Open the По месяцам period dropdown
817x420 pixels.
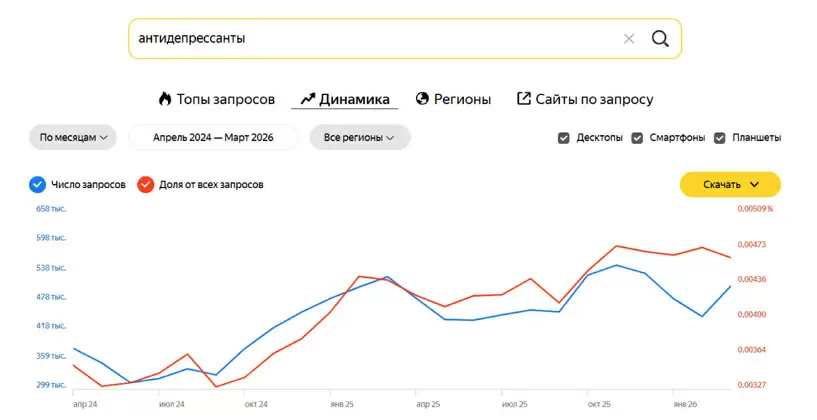point(73,138)
